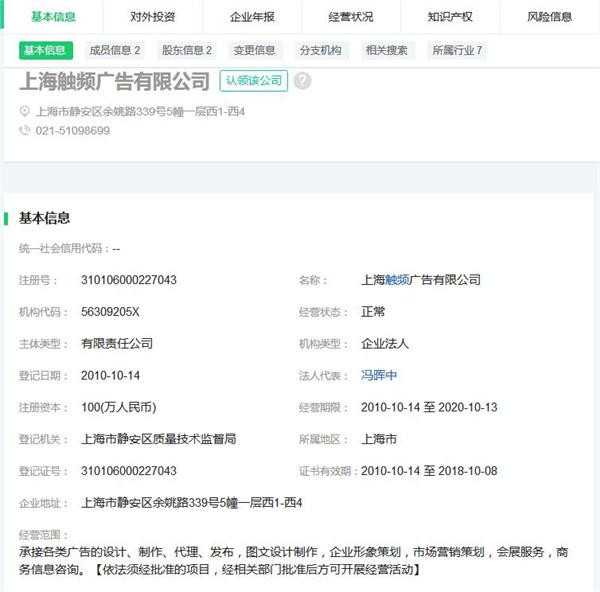Open the 相关搜索 sub-tab
Viewport: 600px width, 592px height.
point(387,50)
